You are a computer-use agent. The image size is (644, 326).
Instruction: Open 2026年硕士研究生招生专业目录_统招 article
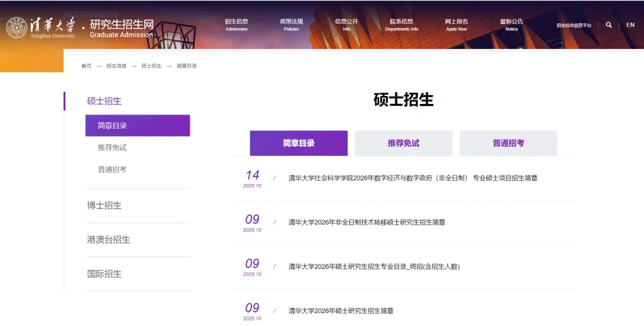pos(374,267)
